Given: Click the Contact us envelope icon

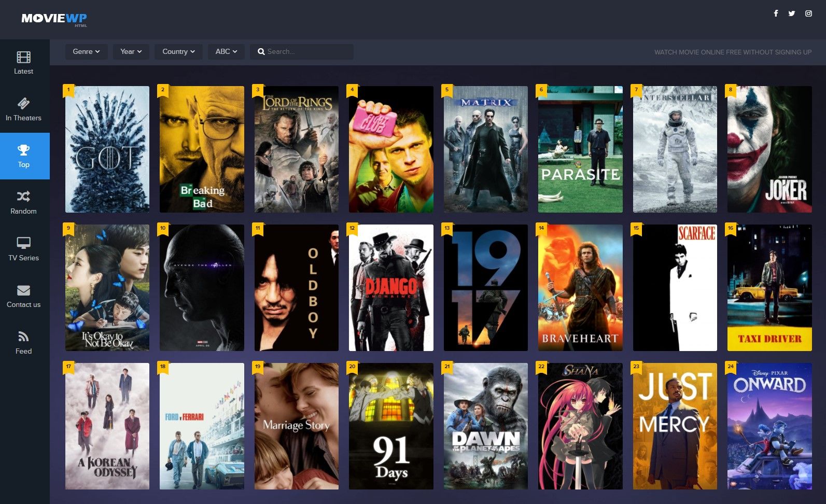Looking at the screenshot, I should pyautogui.click(x=24, y=290).
